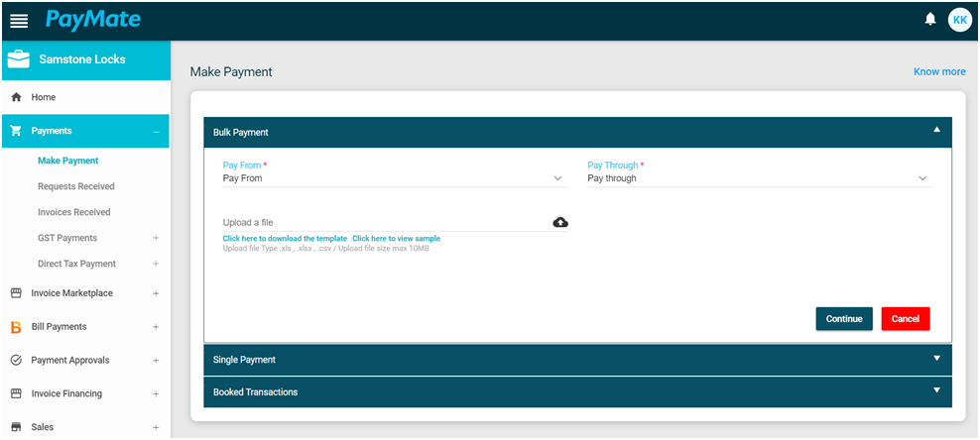Click the Bulk Payment header title
Screen dimensions: 980x440
coord(241,133)
